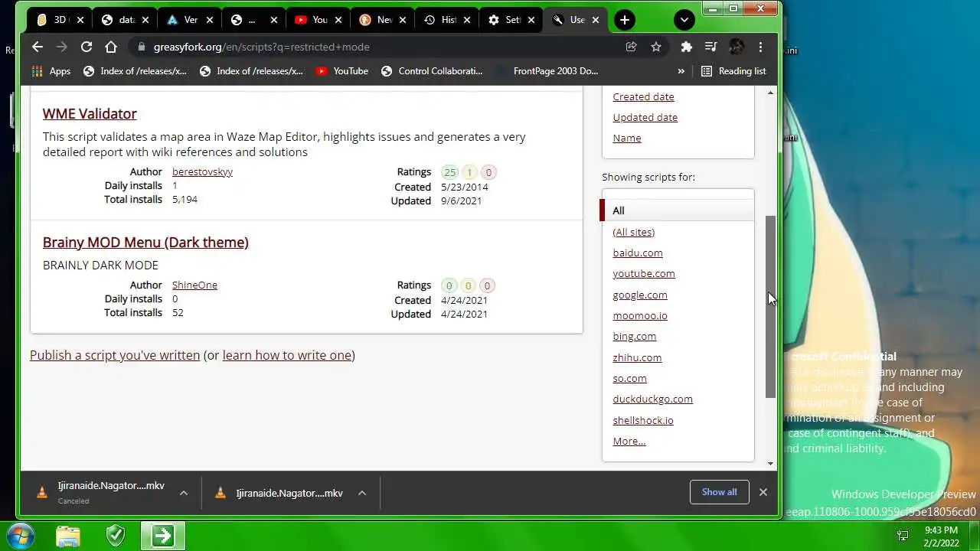The width and height of the screenshot is (980, 551).
Task: Open the tab search dropdown arrow
Action: coord(684,20)
